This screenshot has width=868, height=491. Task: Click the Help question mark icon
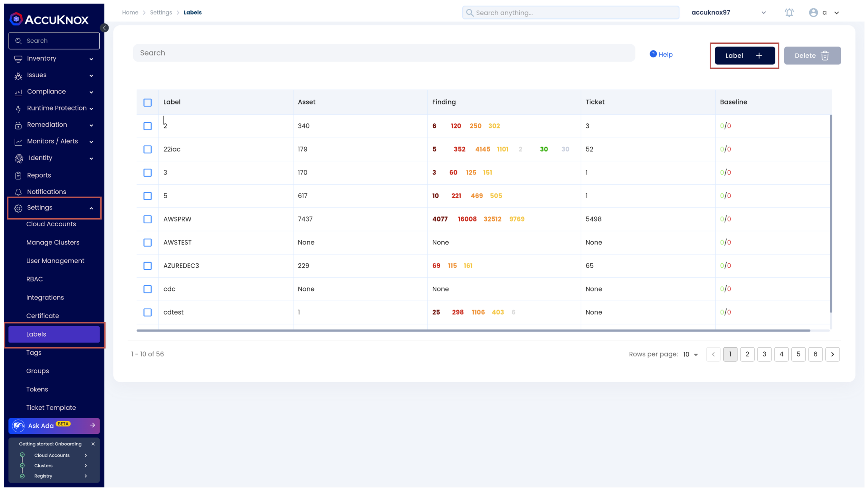tap(653, 54)
